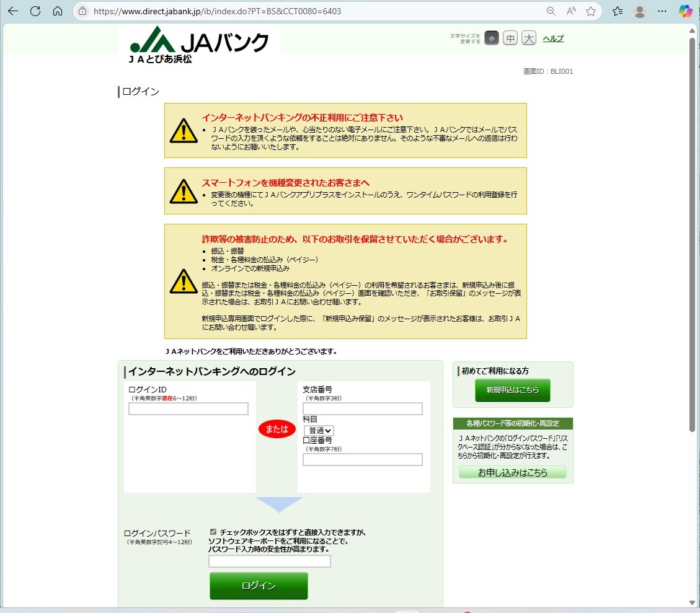The image size is (700, 613).
Task: Click the 新規申込はこちら button
Action: 513,390
